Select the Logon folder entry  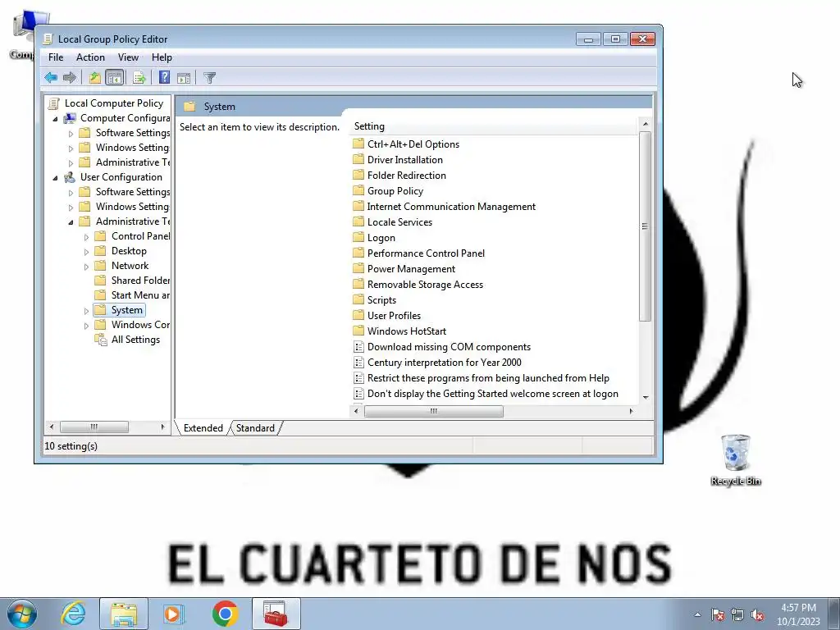coord(381,238)
